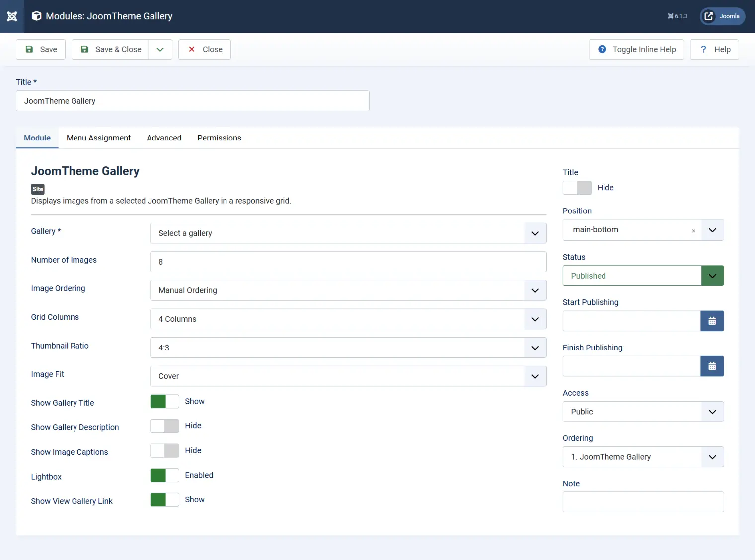Click the Number of Images field
Image resolution: width=755 pixels, height=560 pixels.
click(x=348, y=262)
